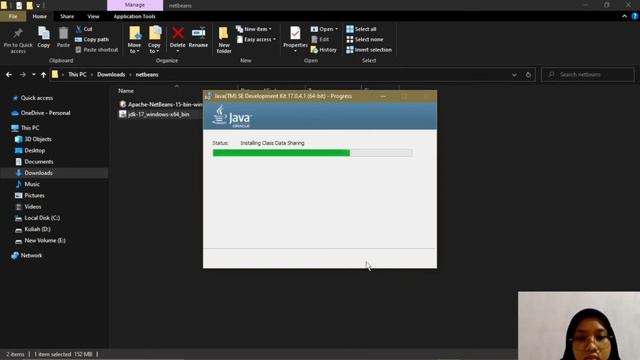640x360 pixels.
Task: Select the Apache-NetBeans-15 installer file
Action: point(161,104)
